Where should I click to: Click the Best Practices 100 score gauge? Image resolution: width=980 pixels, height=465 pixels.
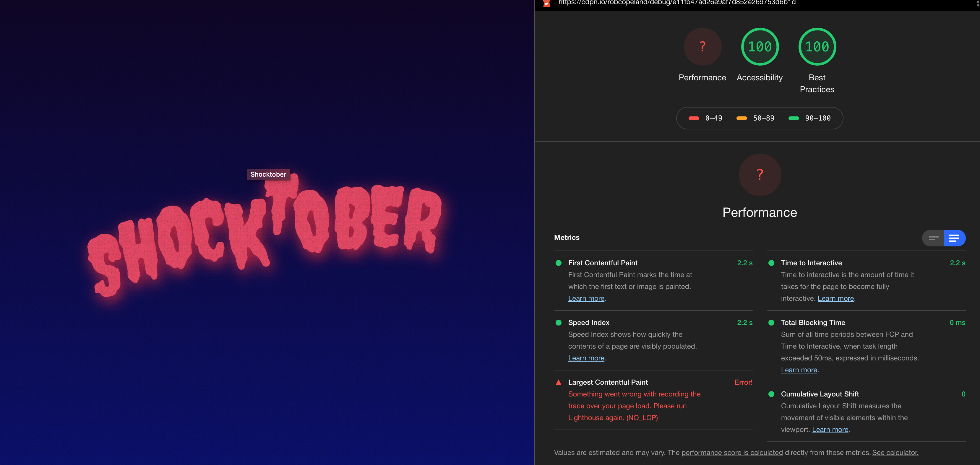coord(817,46)
